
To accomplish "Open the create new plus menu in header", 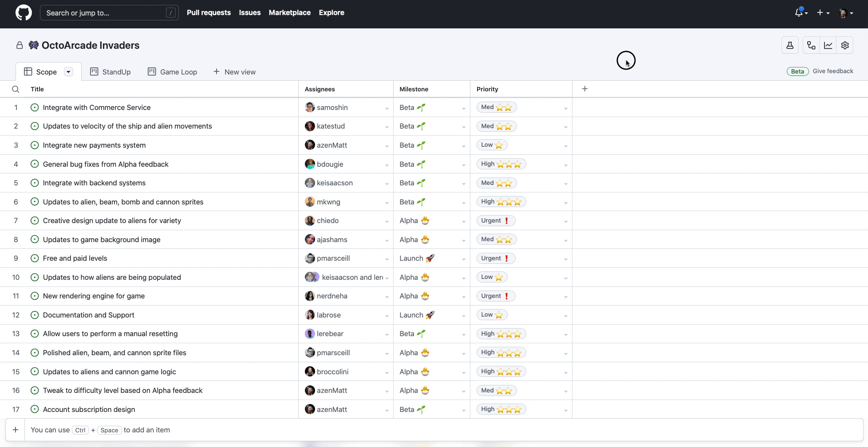I will [x=822, y=13].
